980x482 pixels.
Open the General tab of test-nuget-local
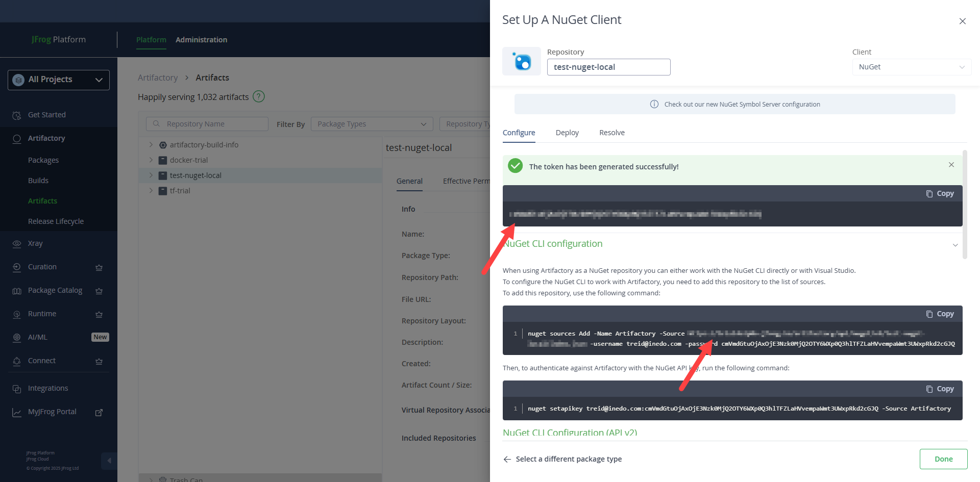pyautogui.click(x=409, y=181)
